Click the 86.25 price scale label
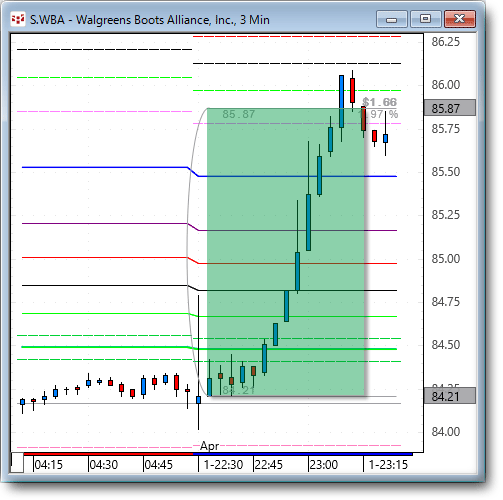The height and width of the screenshot is (500, 503). point(446,42)
